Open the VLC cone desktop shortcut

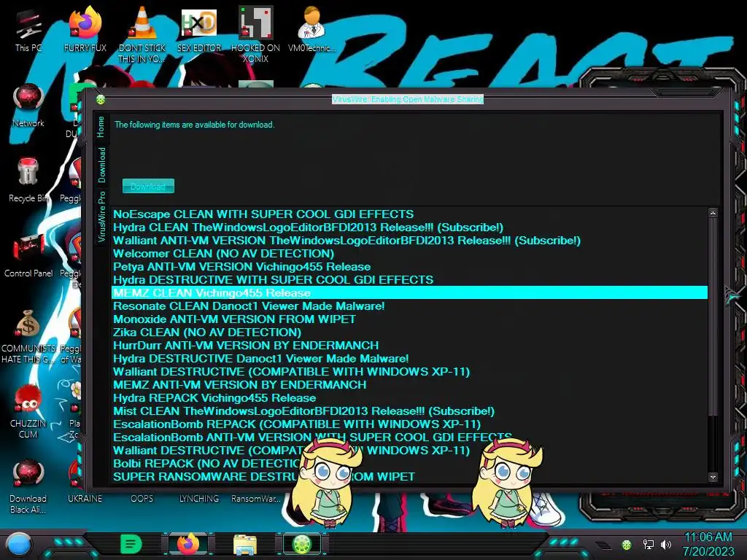point(142,34)
